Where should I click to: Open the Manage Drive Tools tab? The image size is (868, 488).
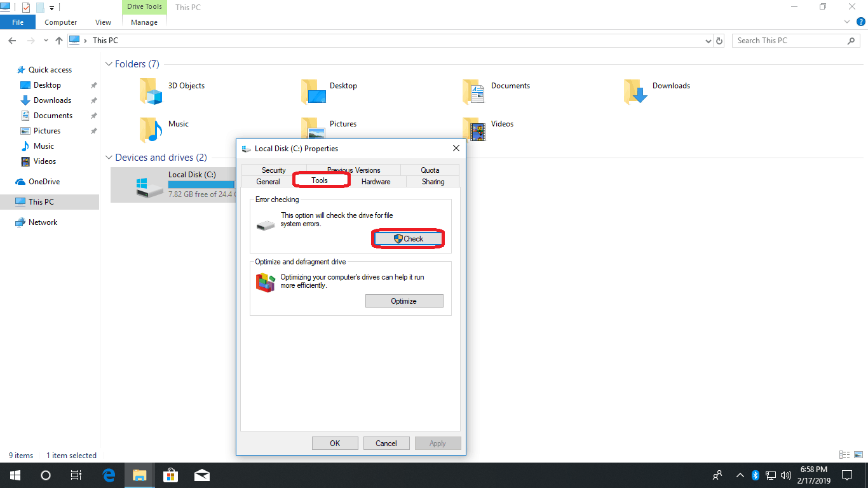point(144,22)
